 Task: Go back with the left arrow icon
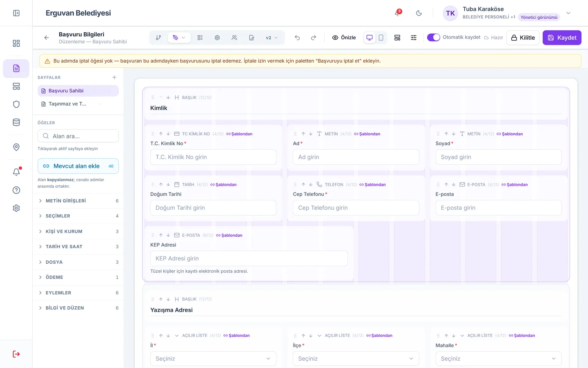(47, 38)
